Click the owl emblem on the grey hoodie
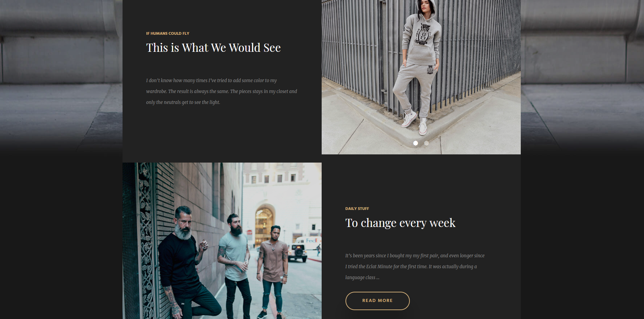This screenshot has width=644, height=319. [x=423, y=34]
